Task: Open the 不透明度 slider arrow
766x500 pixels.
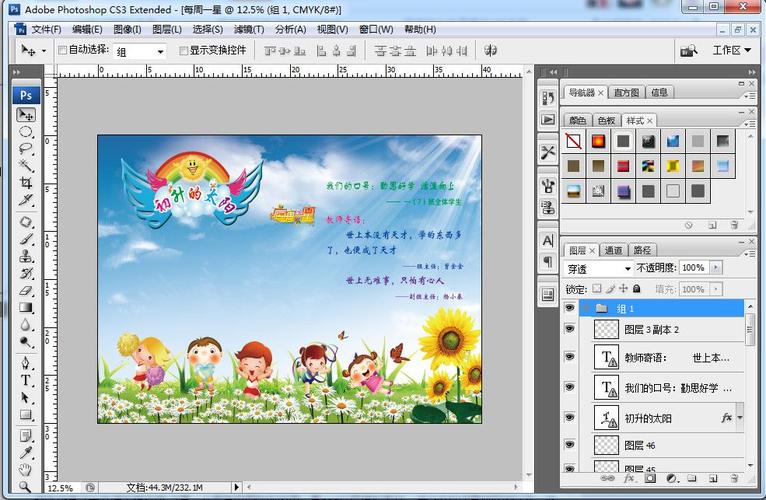Action: (x=716, y=268)
